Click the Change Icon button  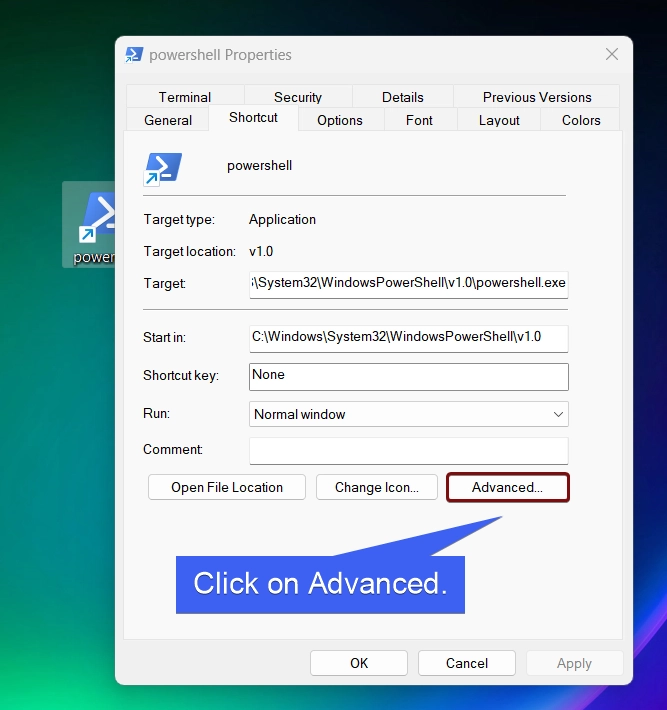(x=377, y=487)
